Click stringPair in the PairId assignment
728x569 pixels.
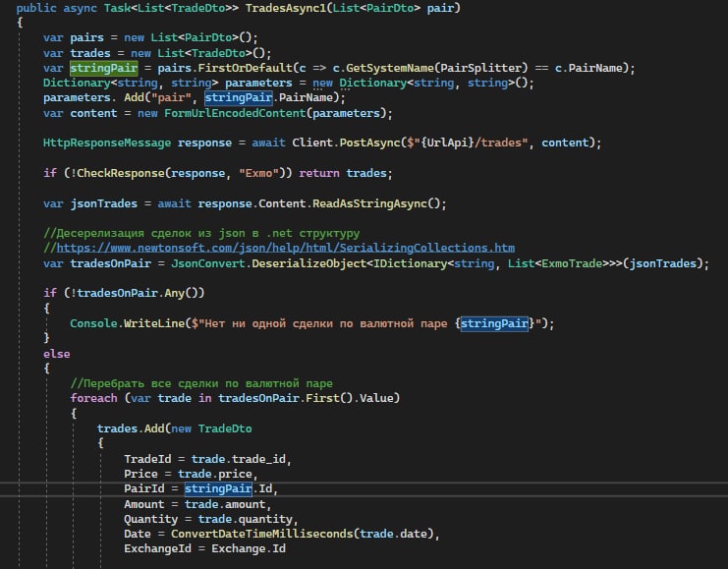point(218,488)
